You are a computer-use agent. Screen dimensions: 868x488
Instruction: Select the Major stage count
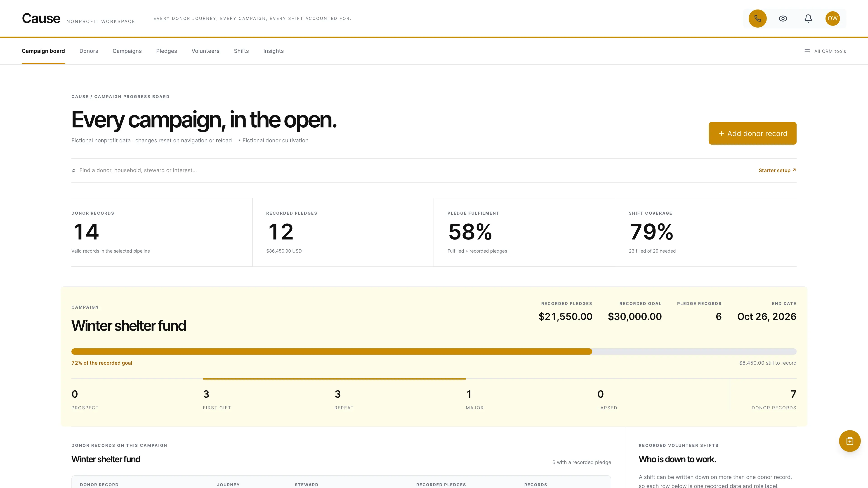pos(531,400)
